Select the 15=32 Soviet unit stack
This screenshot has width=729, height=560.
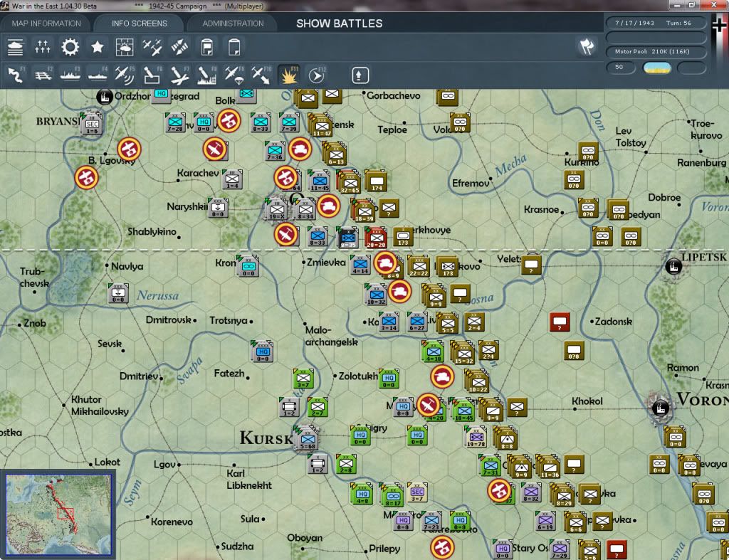[463, 354]
